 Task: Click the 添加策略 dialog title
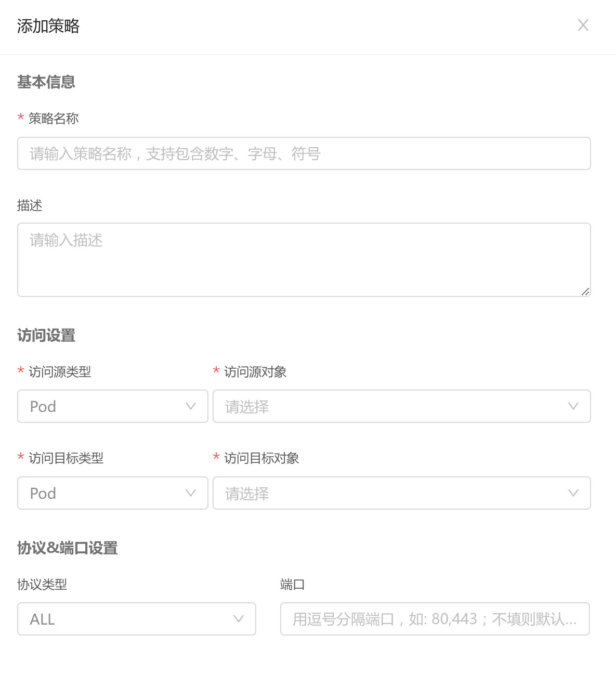(x=48, y=26)
